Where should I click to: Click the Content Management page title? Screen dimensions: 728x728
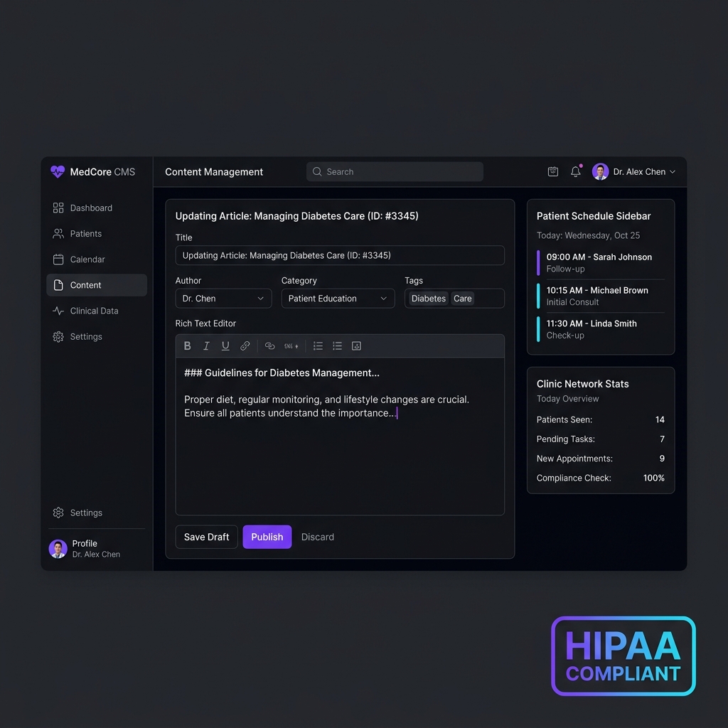(x=214, y=172)
